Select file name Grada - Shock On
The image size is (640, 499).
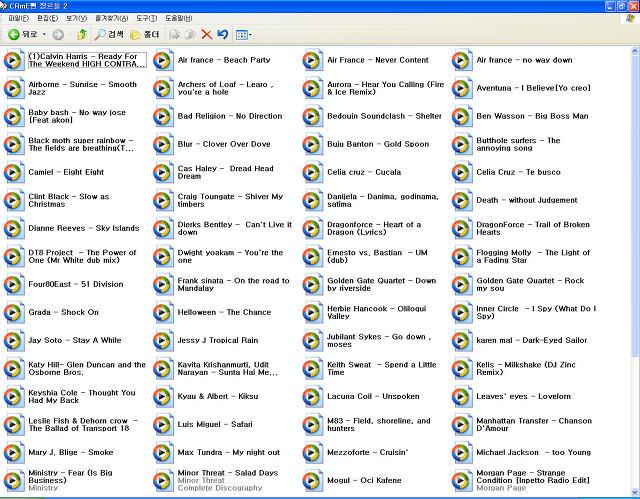click(63, 313)
